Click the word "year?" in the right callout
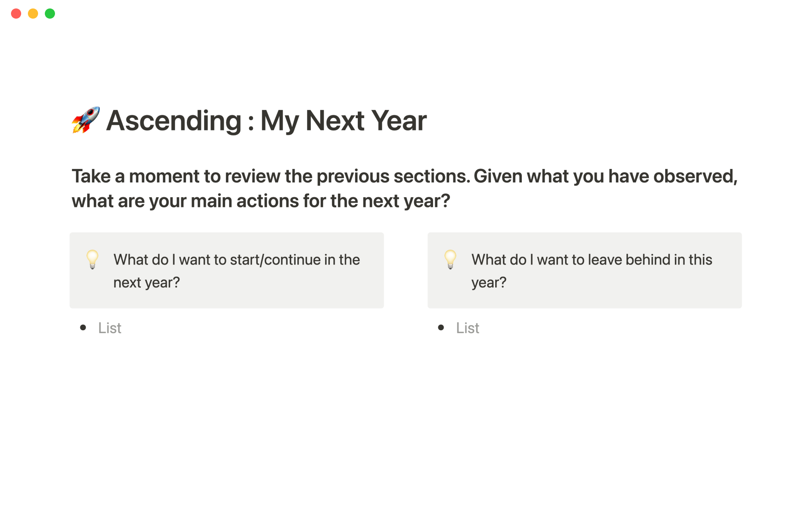Image resolution: width=812 pixels, height=508 pixels. point(489,282)
